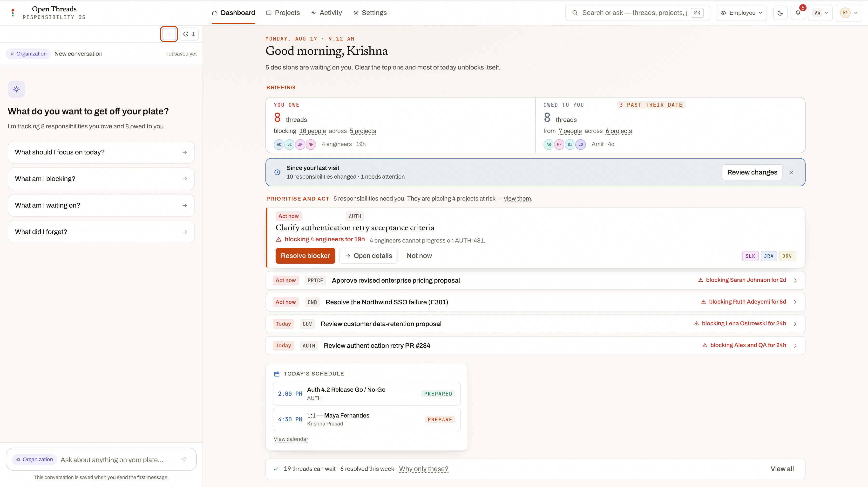This screenshot has height=487, width=868.
Task: Click 6 projects link under Owed To You
Action: pyautogui.click(x=619, y=131)
